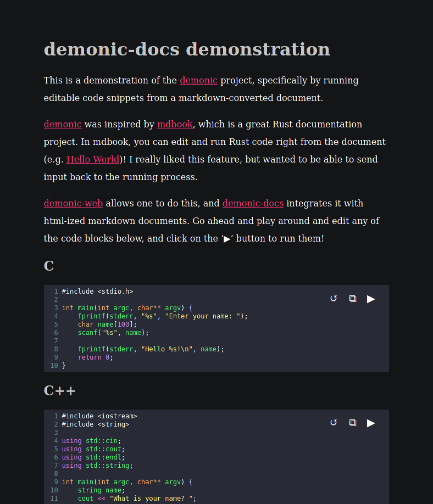The image size is (433, 504).
Task: Click the closing brace on line 10
Action: click(x=64, y=366)
